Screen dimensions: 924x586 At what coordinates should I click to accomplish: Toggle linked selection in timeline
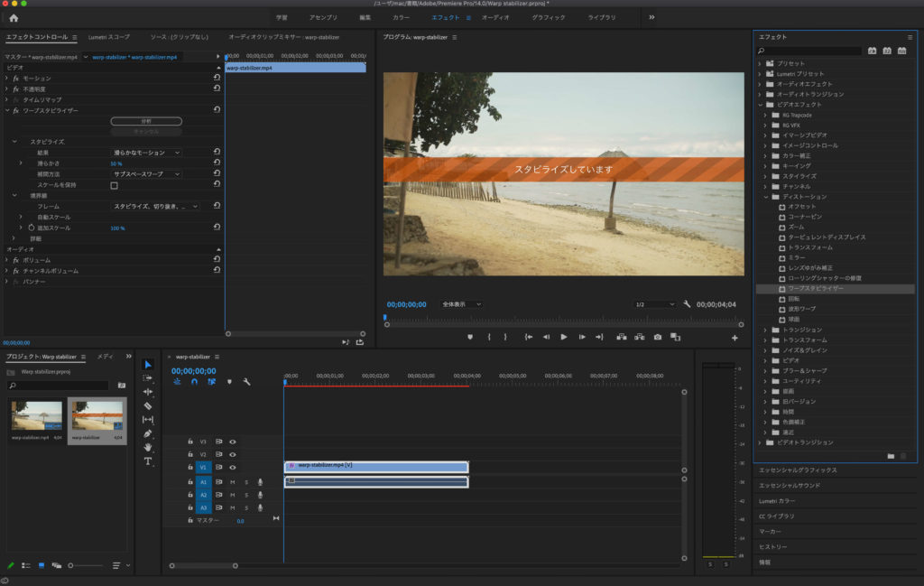211,382
